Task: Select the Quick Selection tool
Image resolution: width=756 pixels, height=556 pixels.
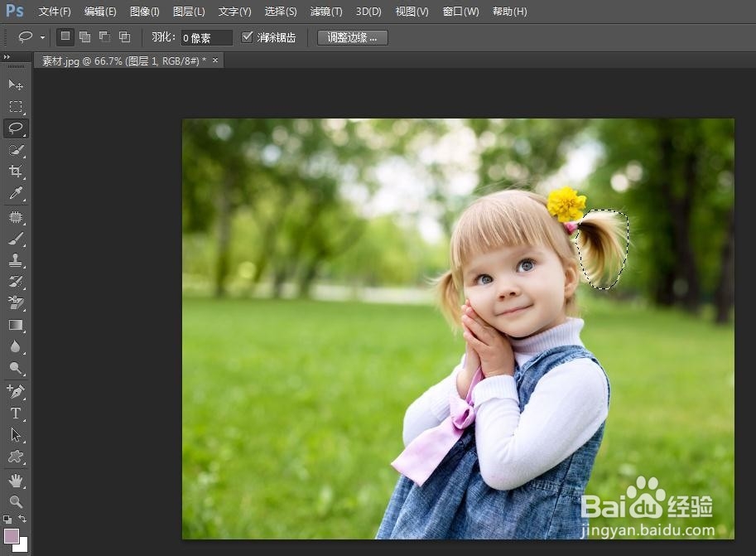Action: click(16, 150)
